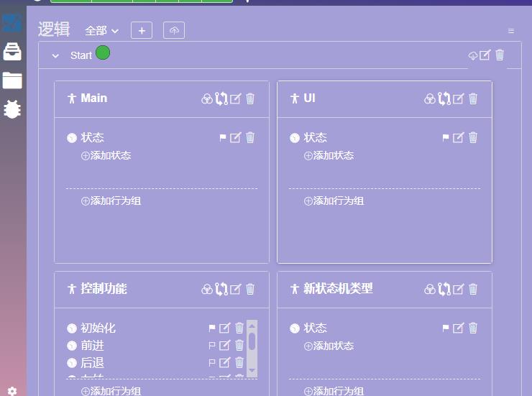Viewport: 532px width, 396px height.
Task: Click 添加行为组 in Main card
Action: 111,201
